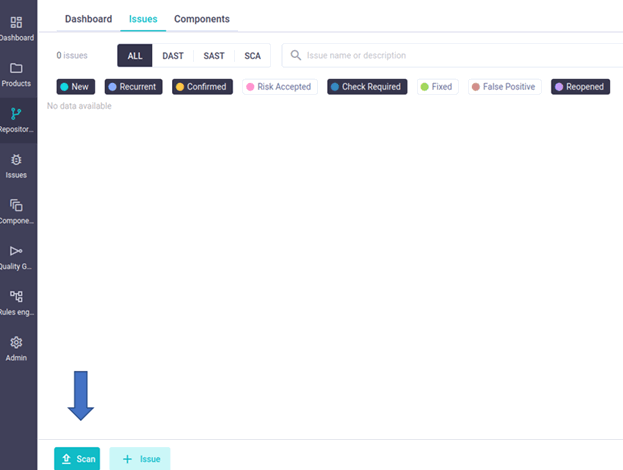623x470 pixels.
Task: Click the Scan button
Action: coord(77,459)
